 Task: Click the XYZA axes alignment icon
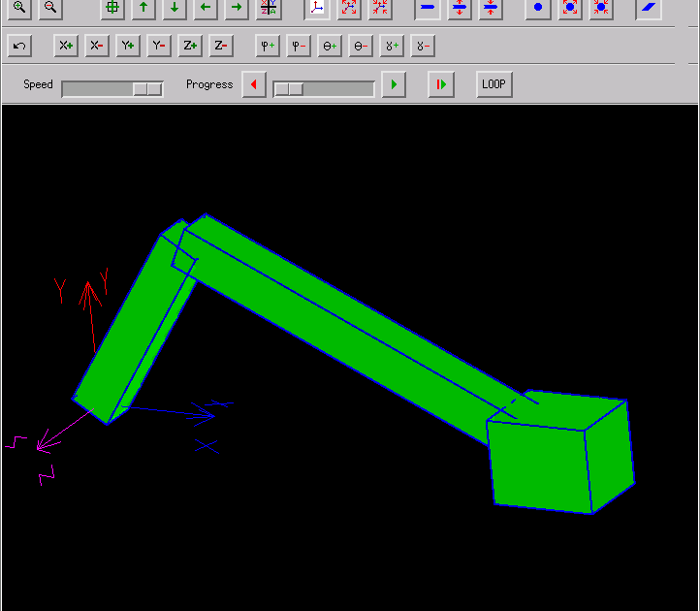click(x=269, y=8)
